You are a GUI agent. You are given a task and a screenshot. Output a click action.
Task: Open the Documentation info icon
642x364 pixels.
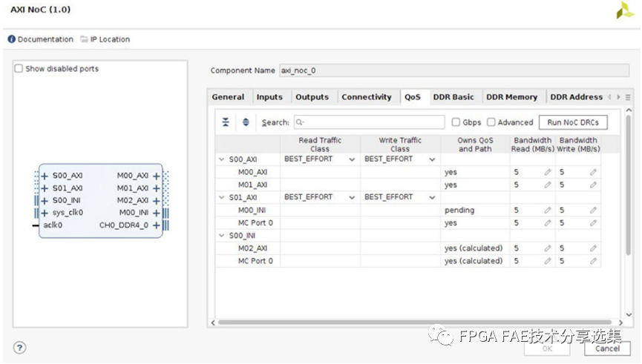12,39
